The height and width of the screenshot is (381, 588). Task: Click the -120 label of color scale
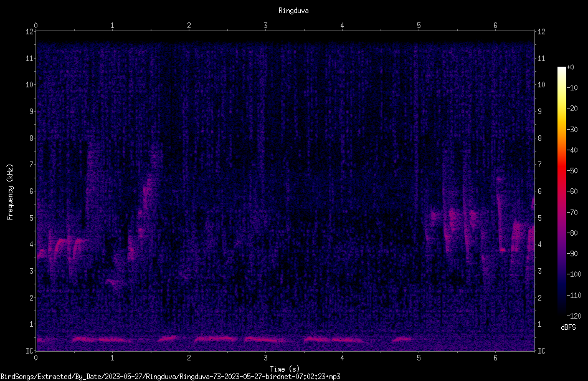[574, 316]
